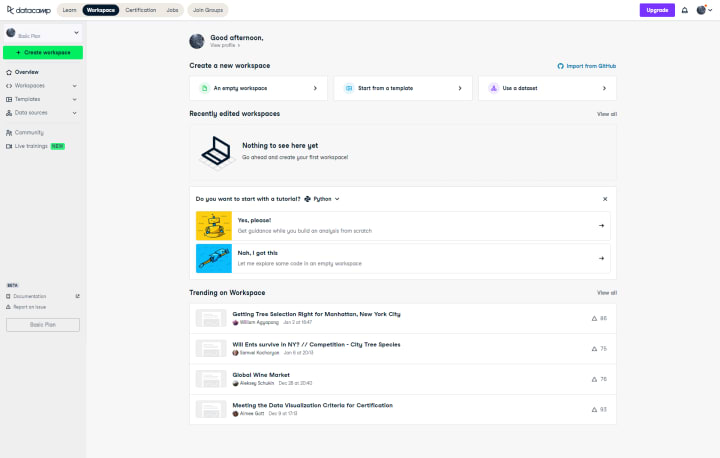Screen dimensions: 720x458
Task: Click the Will Ents survive workspace thumbnail
Action: coord(211,349)
